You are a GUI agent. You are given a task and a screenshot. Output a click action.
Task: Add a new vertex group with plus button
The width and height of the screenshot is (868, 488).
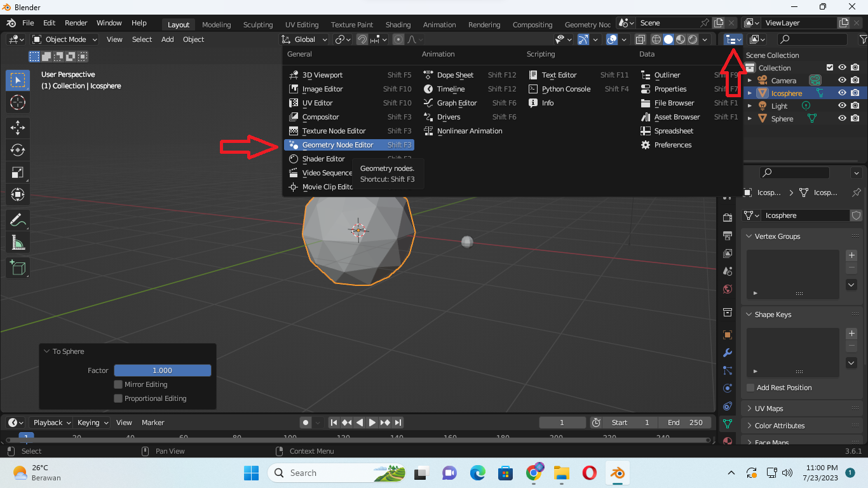pyautogui.click(x=851, y=255)
